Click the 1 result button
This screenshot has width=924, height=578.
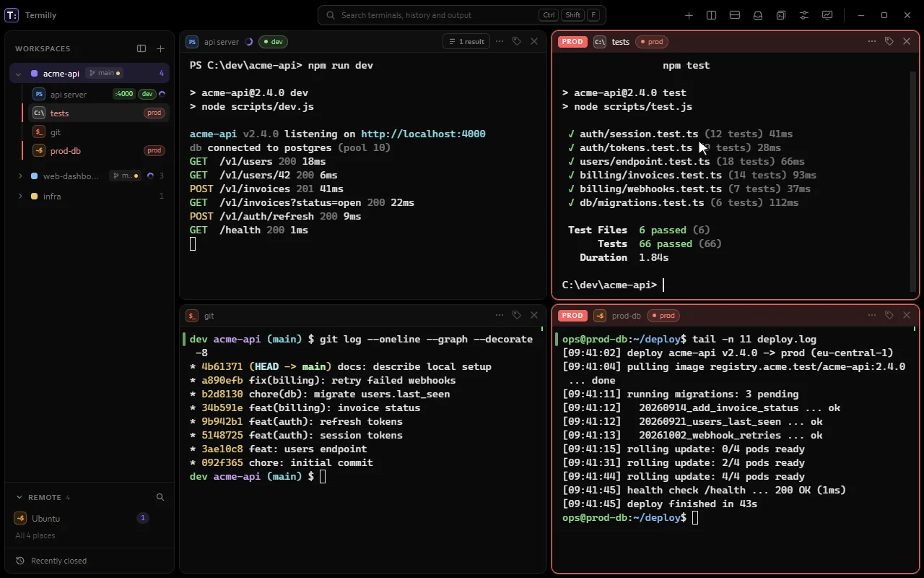pos(466,41)
